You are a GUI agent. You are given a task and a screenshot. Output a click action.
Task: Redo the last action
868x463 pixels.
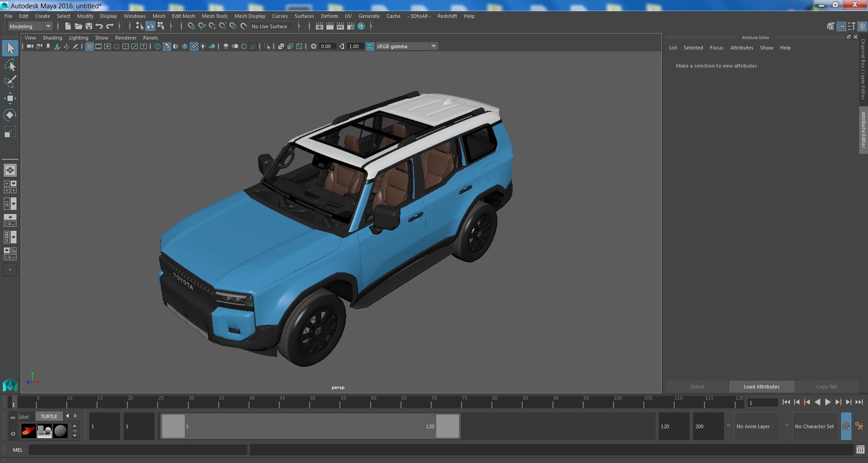[x=110, y=26]
